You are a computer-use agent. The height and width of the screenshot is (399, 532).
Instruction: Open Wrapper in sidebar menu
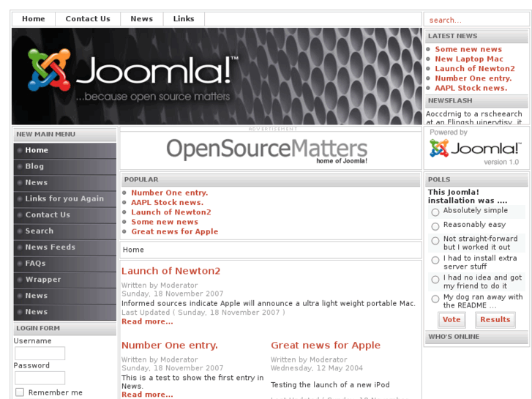point(65,280)
